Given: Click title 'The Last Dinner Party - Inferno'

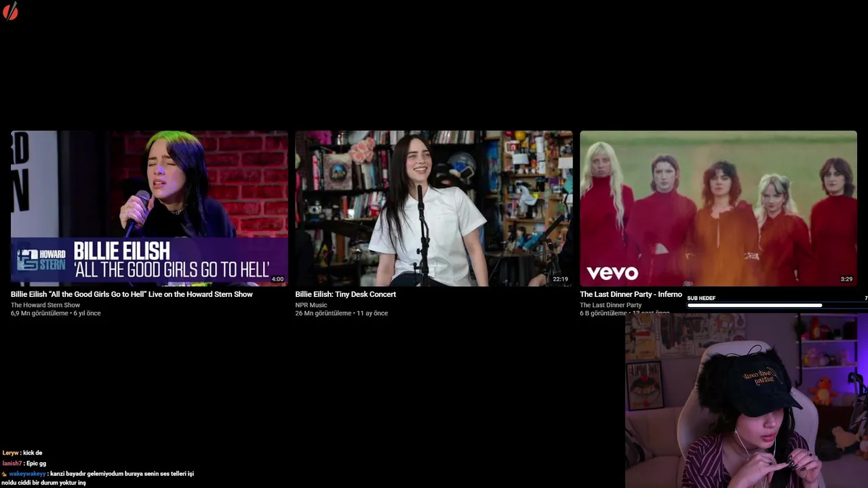Looking at the screenshot, I should (631, 294).
